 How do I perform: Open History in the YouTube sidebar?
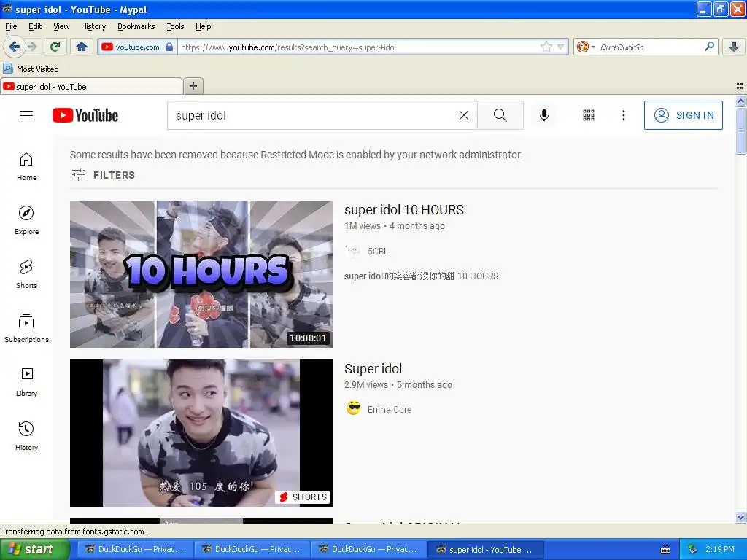[x=27, y=436]
